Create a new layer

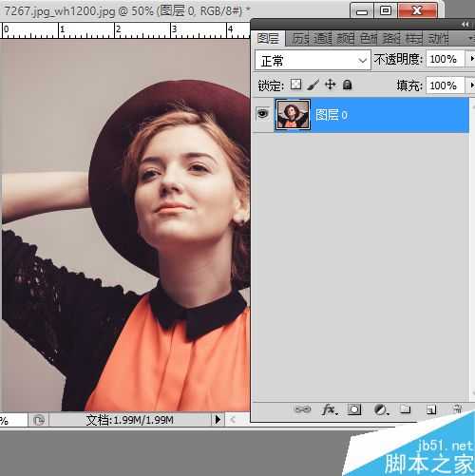[431, 409]
